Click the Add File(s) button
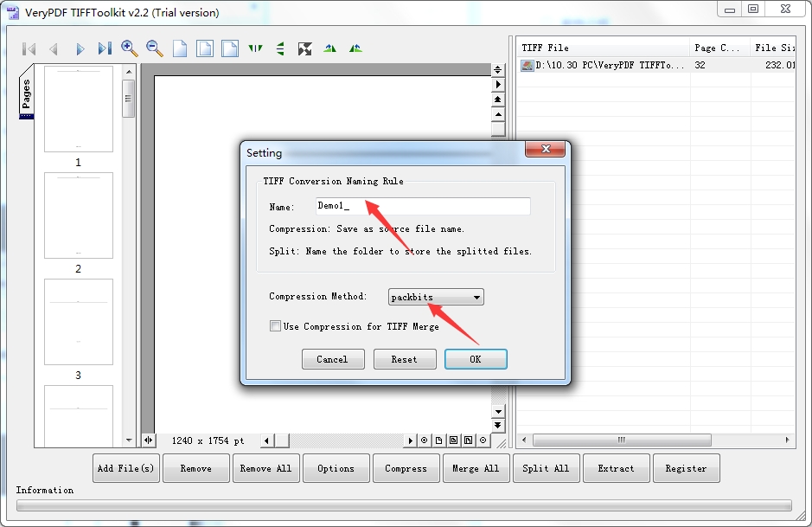This screenshot has height=527, width=812. (x=126, y=468)
